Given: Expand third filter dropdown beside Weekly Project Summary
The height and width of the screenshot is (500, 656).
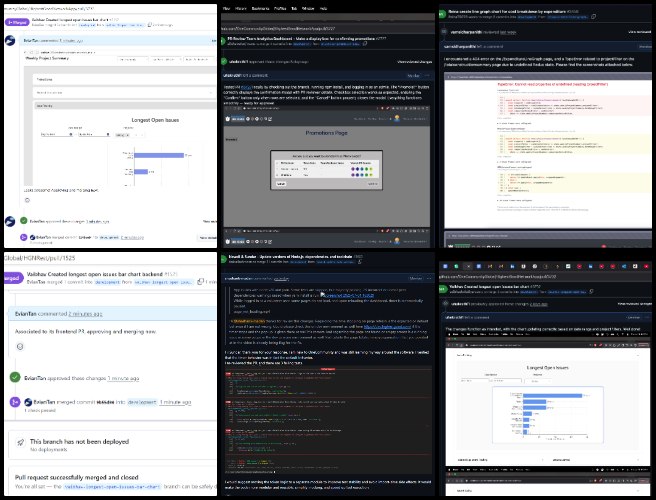Looking at the screenshot, I should click(199, 59).
